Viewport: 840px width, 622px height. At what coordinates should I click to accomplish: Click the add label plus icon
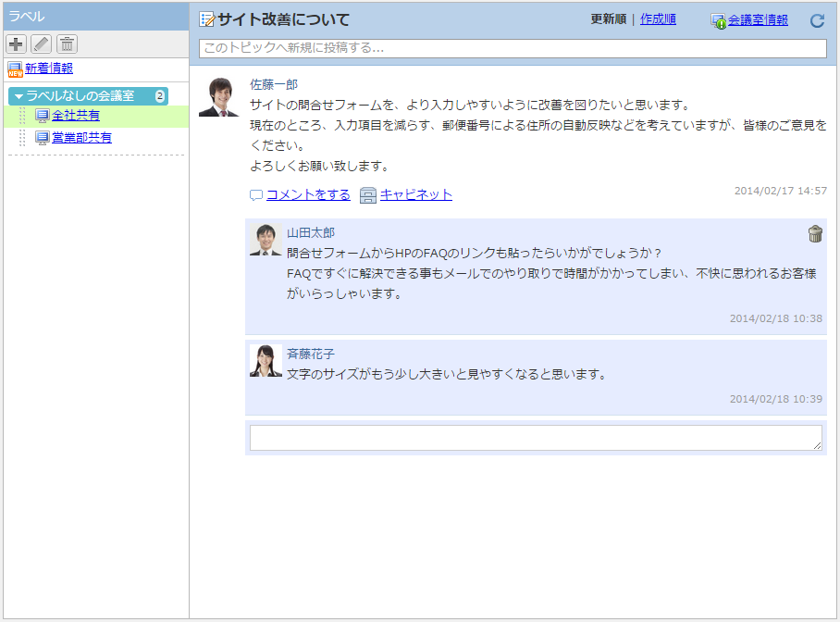pos(16,44)
